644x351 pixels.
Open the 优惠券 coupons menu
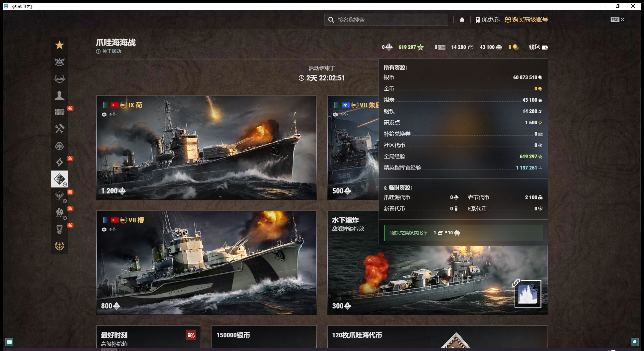click(x=487, y=20)
